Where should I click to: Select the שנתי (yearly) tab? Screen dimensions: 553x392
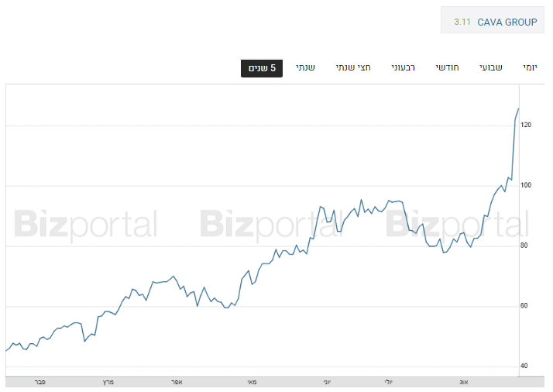pos(305,67)
